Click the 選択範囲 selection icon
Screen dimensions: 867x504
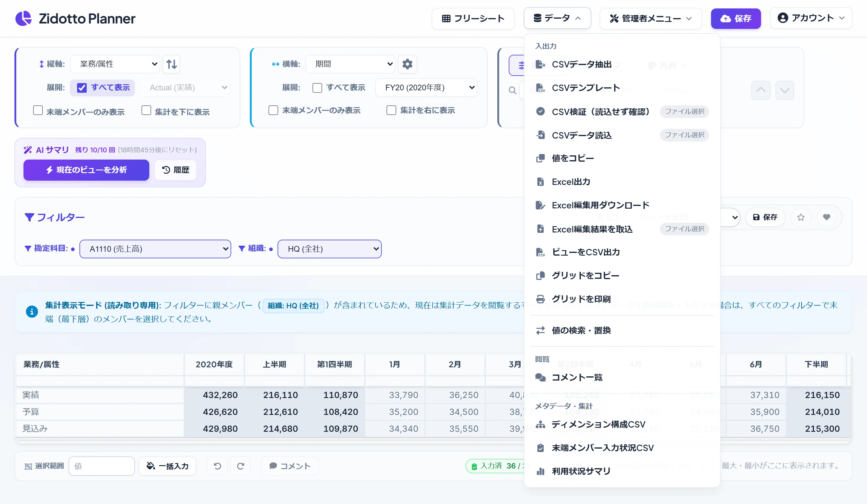[x=28, y=466]
